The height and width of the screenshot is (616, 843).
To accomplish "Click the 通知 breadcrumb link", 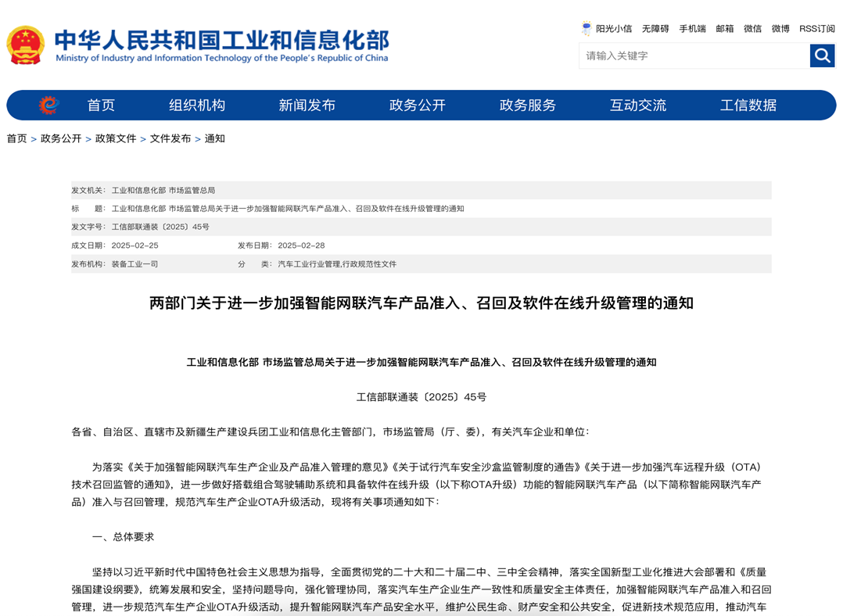I will pyautogui.click(x=214, y=138).
